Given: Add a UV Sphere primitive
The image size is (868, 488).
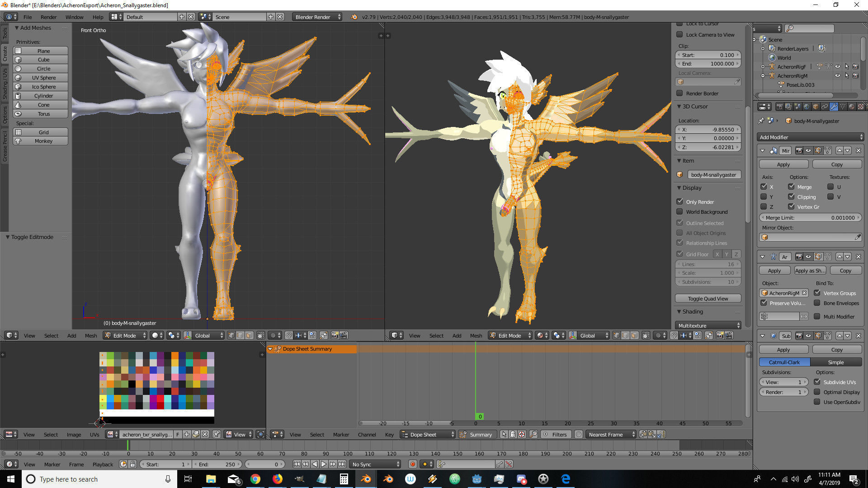Looking at the screenshot, I should (x=41, y=77).
